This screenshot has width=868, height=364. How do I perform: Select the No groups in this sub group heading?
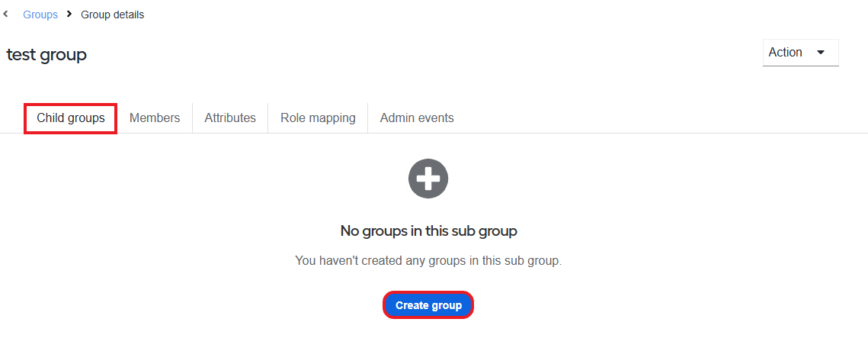(428, 231)
